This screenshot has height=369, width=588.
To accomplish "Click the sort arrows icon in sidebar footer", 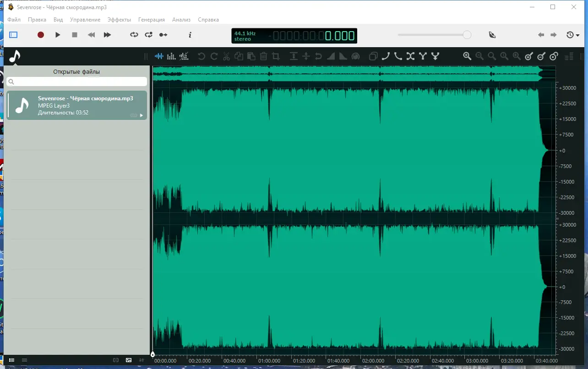I will coord(142,360).
